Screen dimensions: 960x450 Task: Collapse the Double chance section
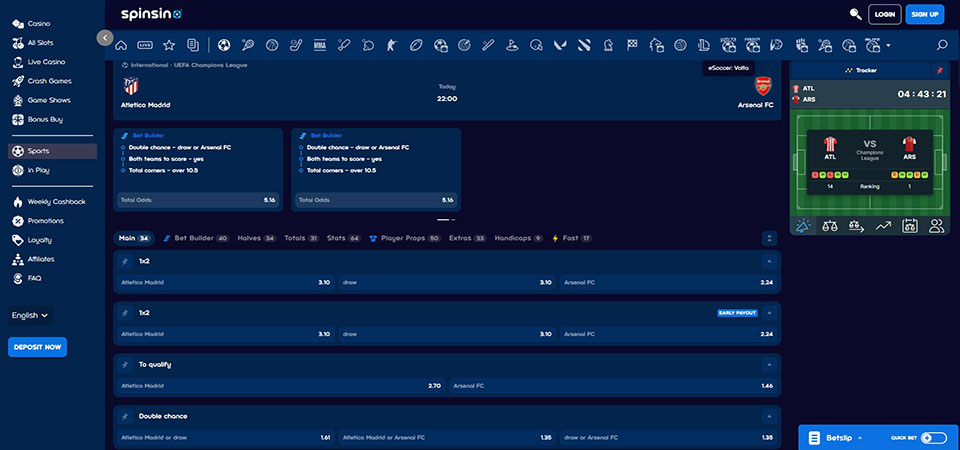pos(769,416)
